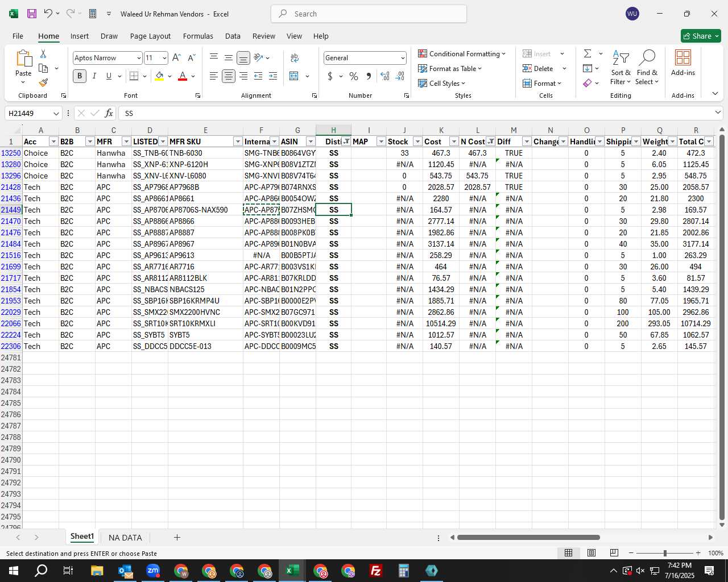Click the zoom out minus button
The image size is (728, 582).
pyautogui.click(x=631, y=553)
